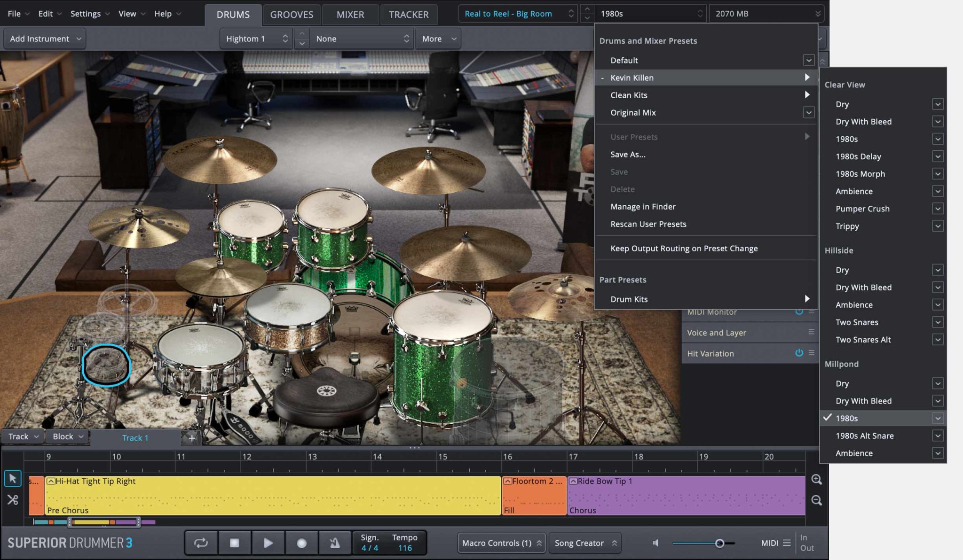963x560 pixels.
Task: Open options arrow for Two Snares Alt
Action: 938,339
